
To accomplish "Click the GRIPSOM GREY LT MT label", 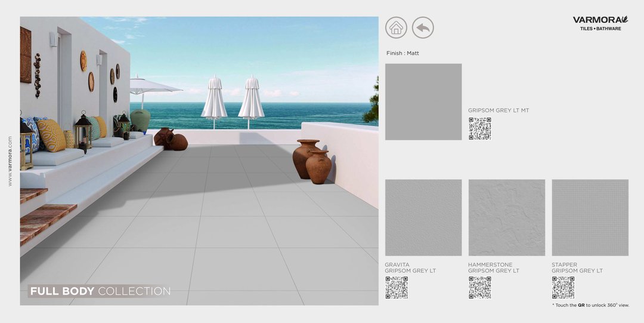I will click(x=499, y=110).
